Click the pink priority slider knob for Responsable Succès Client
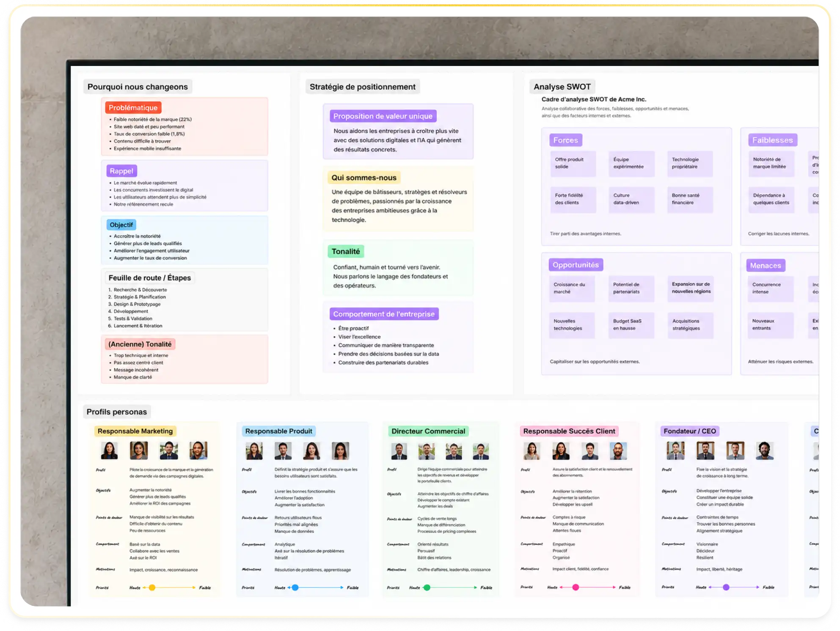840x631 pixels. (x=576, y=587)
